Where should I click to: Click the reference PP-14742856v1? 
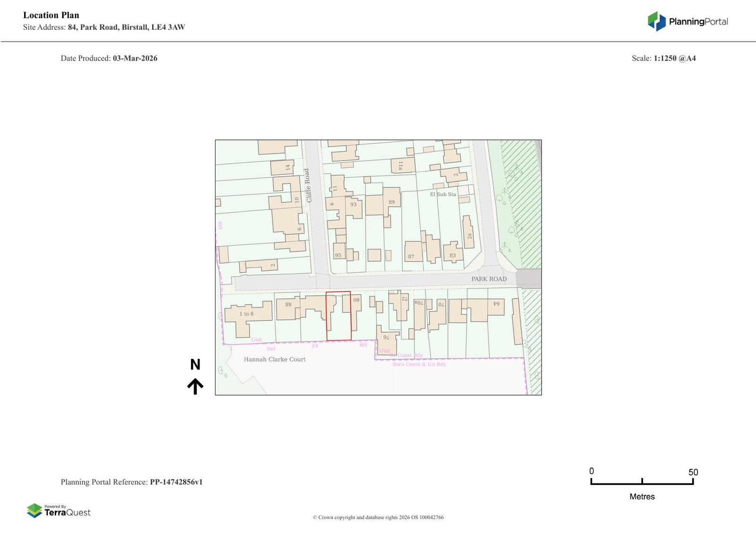(x=176, y=482)
